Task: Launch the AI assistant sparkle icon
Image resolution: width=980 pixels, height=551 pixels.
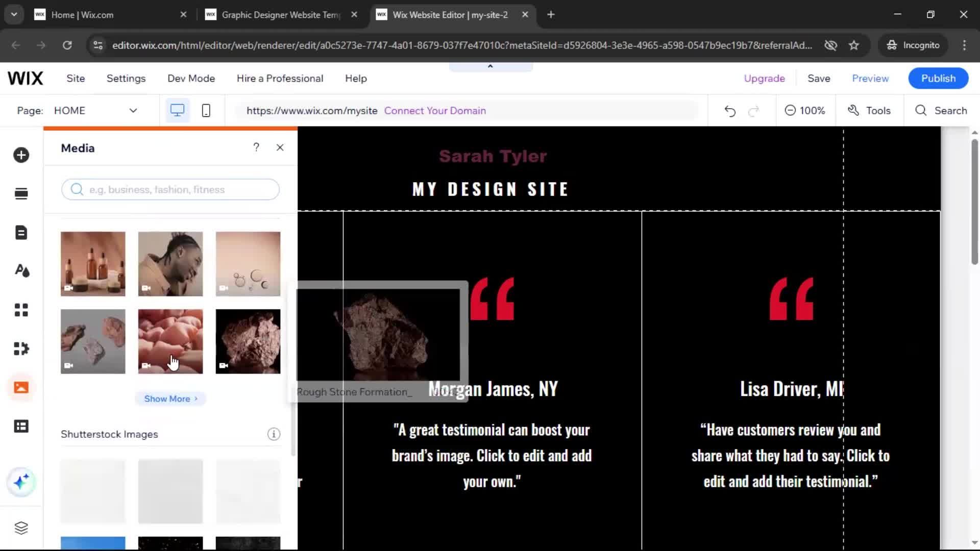Action: click(21, 482)
